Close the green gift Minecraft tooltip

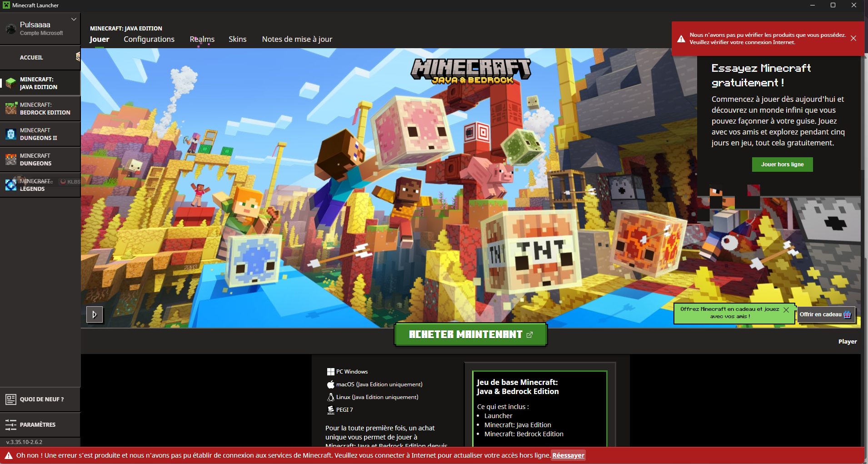[x=786, y=309]
